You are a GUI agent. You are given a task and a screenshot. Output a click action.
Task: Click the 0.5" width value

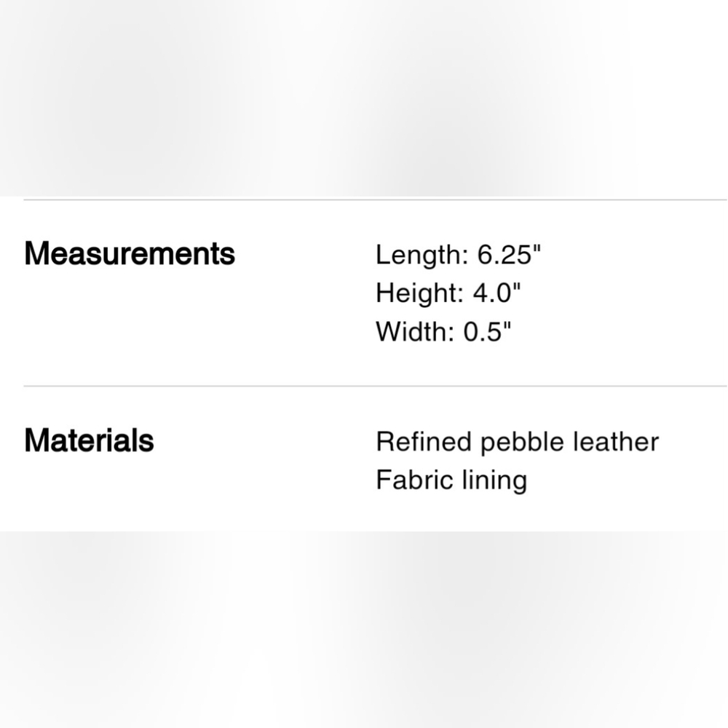coord(488,332)
